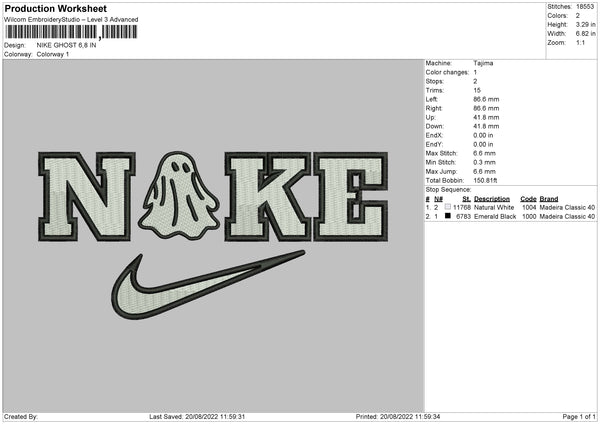This screenshot has width=600, height=424.
Task: Click the Zoom value 1:1
Action: (580, 43)
